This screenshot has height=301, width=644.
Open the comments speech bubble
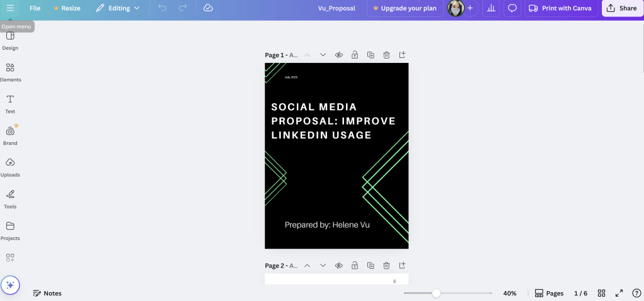[x=513, y=8]
